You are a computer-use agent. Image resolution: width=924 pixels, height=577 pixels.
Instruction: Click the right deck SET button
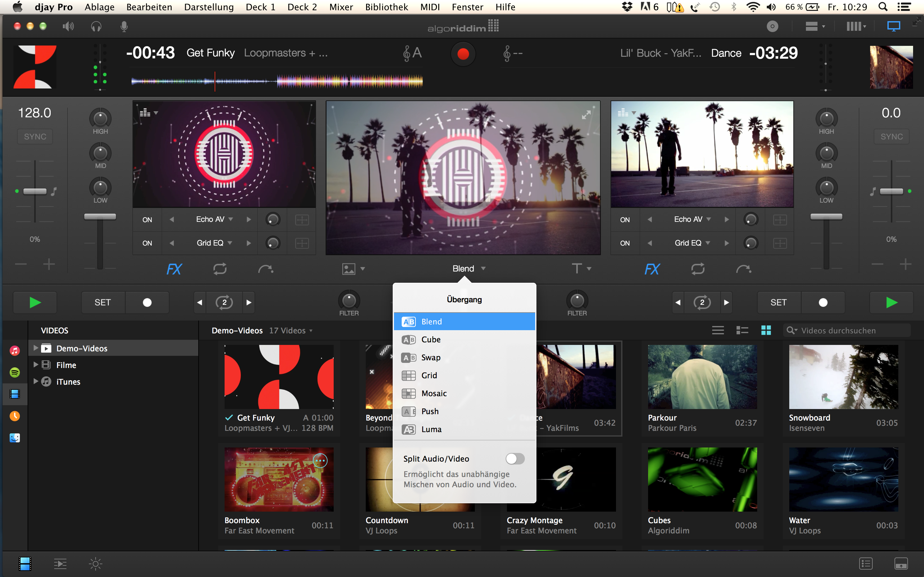click(778, 303)
